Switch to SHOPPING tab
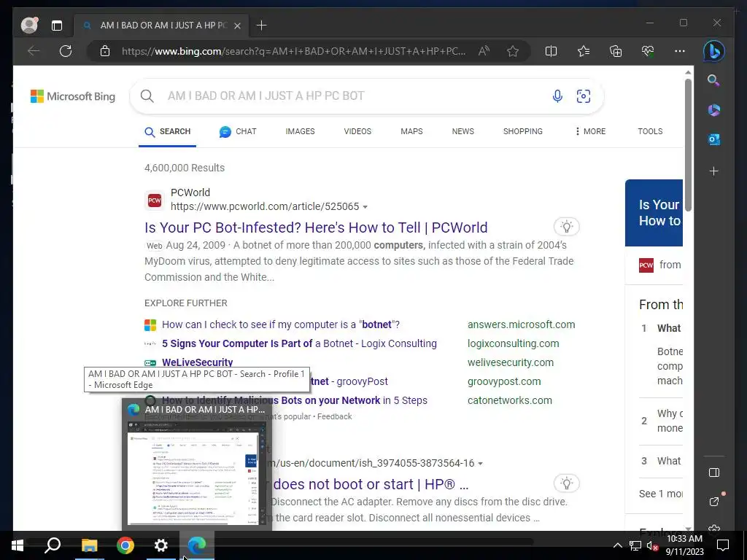Screen dimensions: 747x560 click(522, 131)
